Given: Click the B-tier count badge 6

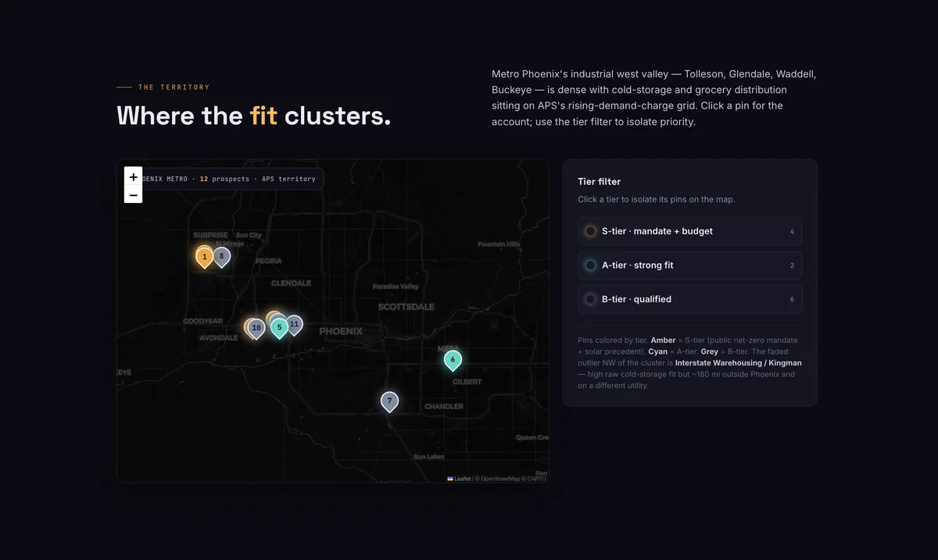Looking at the screenshot, I should pos(792,300).
